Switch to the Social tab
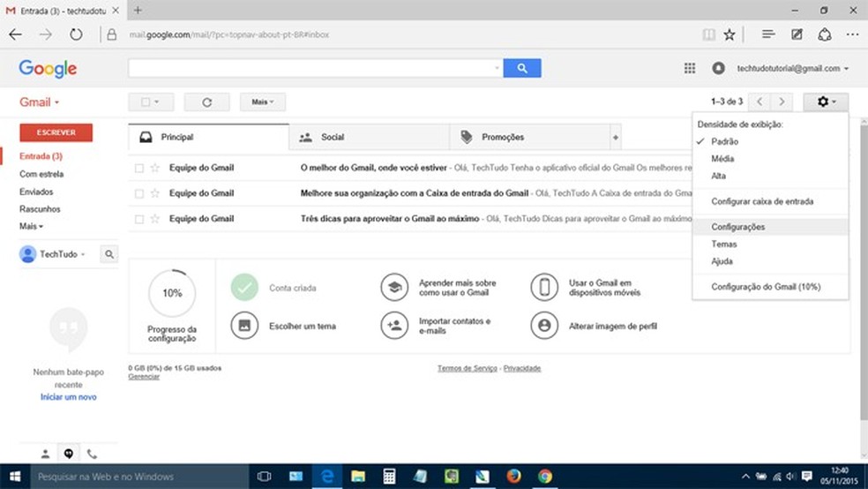868x489 pixels. (x=370, y=137)
